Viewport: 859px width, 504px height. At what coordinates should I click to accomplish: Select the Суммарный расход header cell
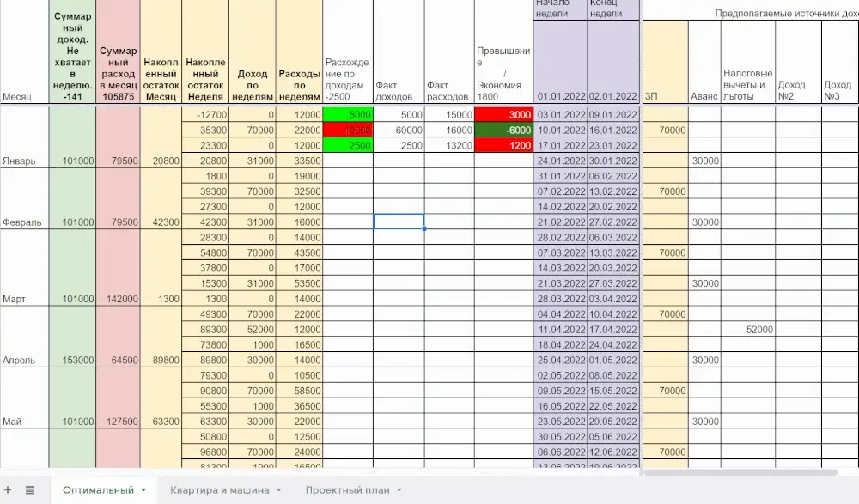(118, 52)
